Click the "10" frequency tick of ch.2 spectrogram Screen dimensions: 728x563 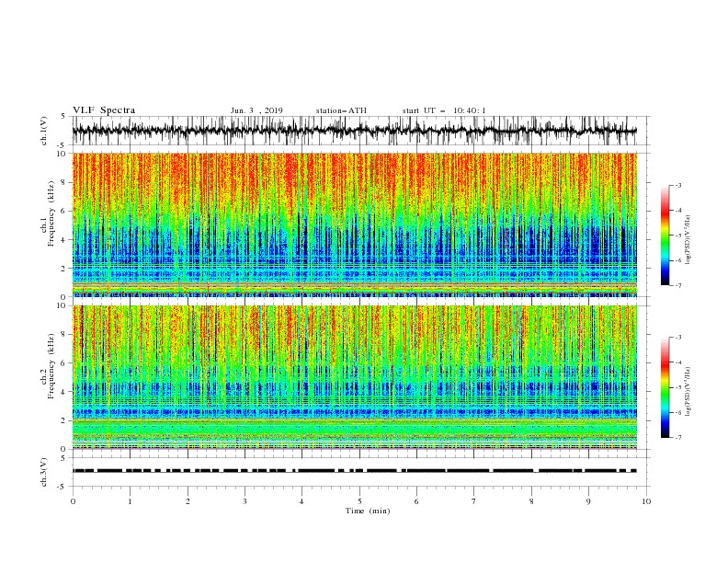pyautogui.click(x=62, y=305)
